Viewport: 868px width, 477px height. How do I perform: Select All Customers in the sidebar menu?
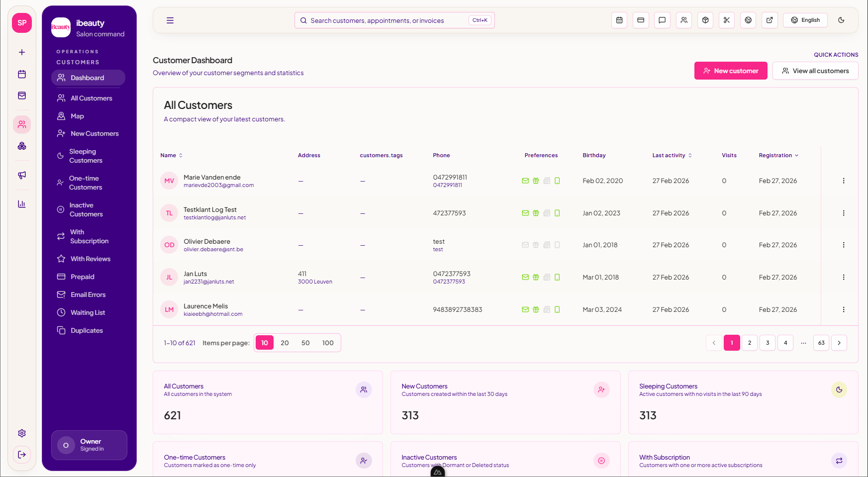click(x=91, y=98)
